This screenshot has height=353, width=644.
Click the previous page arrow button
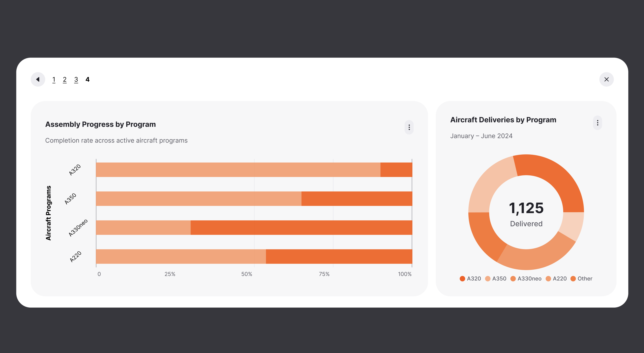(x=38, y=79)
